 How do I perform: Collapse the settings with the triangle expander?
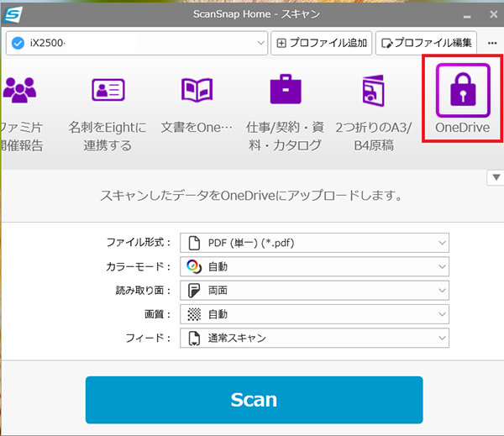tap(496, 177)
